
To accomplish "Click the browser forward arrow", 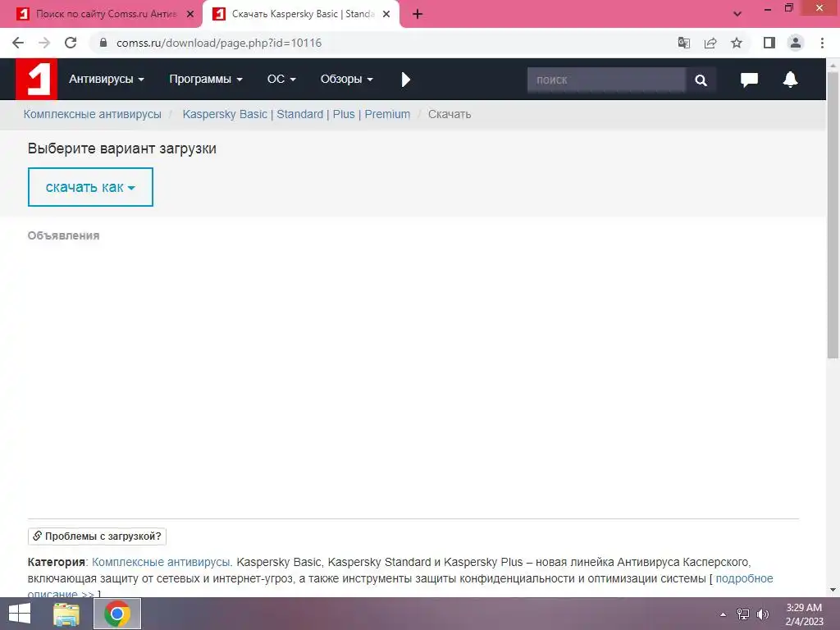I will [44, 43].
